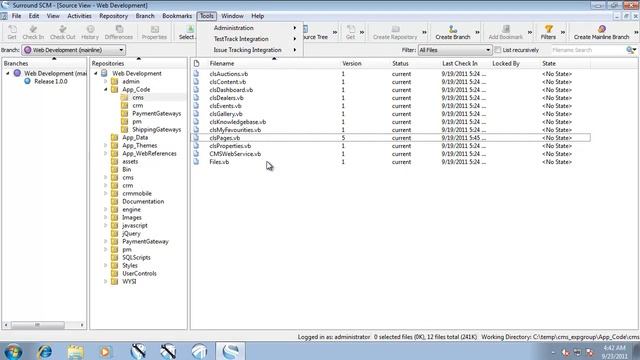Open Internet Explorer from the taskbar
The image size is (640, 360).
click(44, 351)
